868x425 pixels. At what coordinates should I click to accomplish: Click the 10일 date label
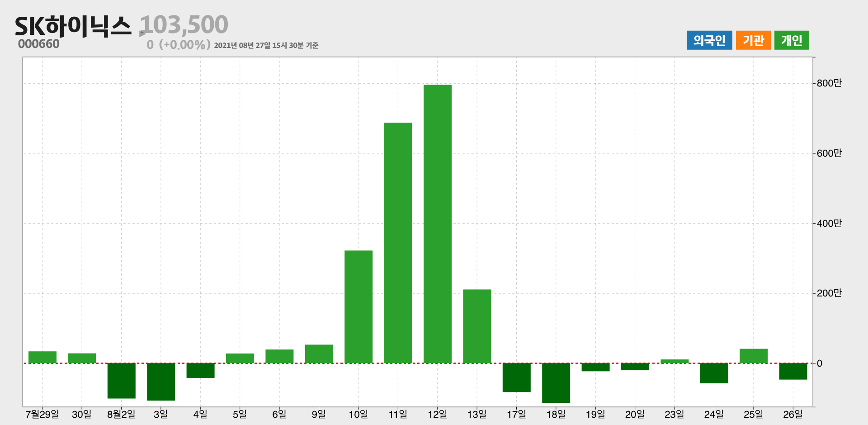359,414
